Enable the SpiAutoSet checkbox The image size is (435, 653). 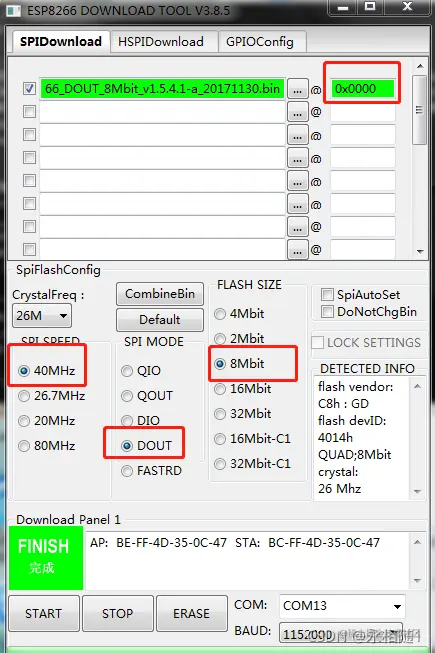(x=327, y=295)
